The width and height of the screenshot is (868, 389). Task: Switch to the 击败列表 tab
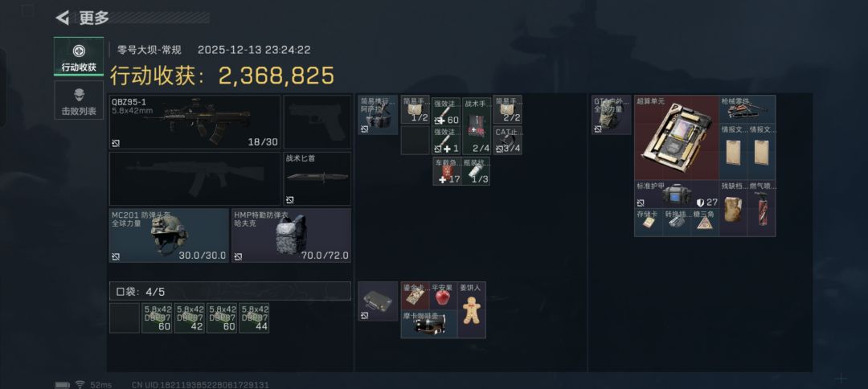tap(79, 100)
